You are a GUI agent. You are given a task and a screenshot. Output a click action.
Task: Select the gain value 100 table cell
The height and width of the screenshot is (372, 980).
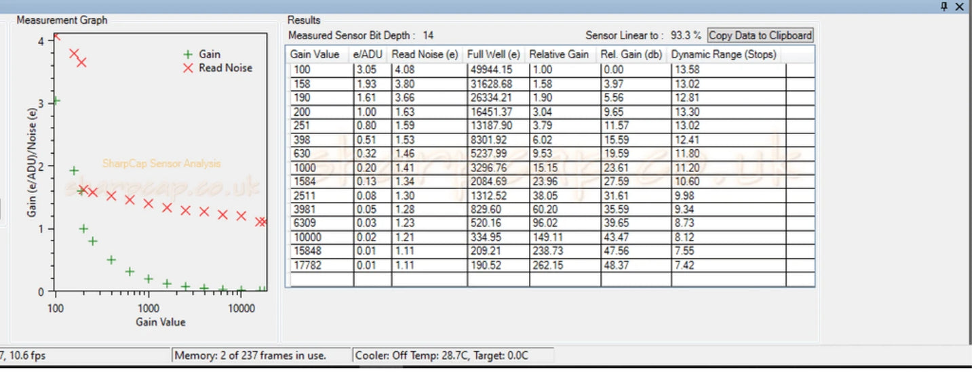(x=321, y=70)
